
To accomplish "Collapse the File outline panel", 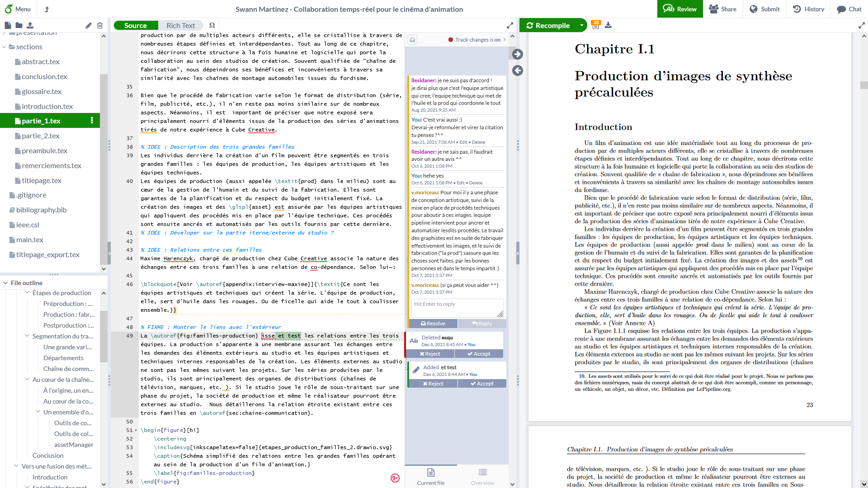I will tap(5, 283).
